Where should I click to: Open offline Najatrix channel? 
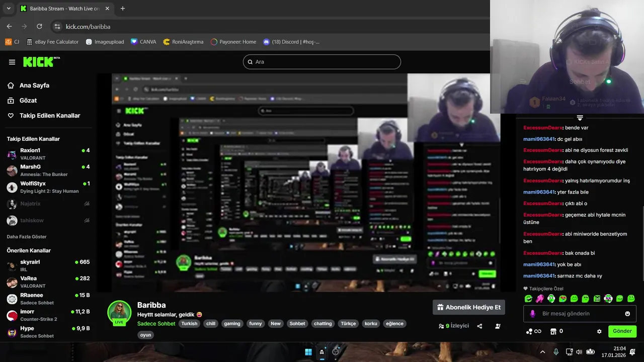coord(48,204)
